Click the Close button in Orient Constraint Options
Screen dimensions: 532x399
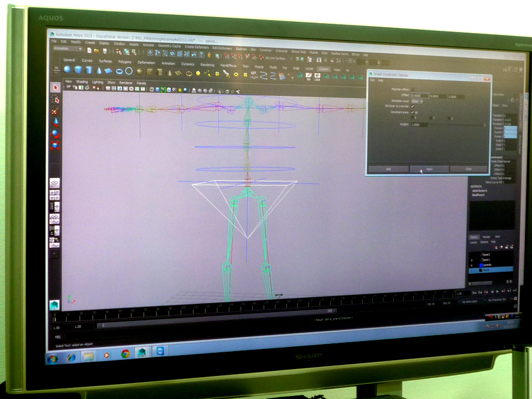pos(469,169)
